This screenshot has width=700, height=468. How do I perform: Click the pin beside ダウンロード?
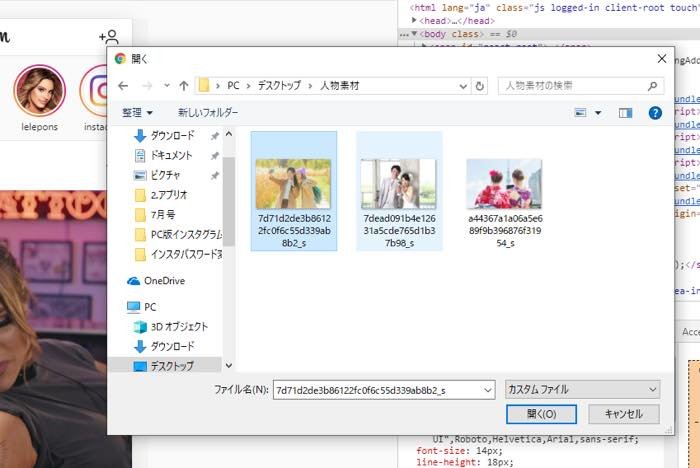click(215, 136)
